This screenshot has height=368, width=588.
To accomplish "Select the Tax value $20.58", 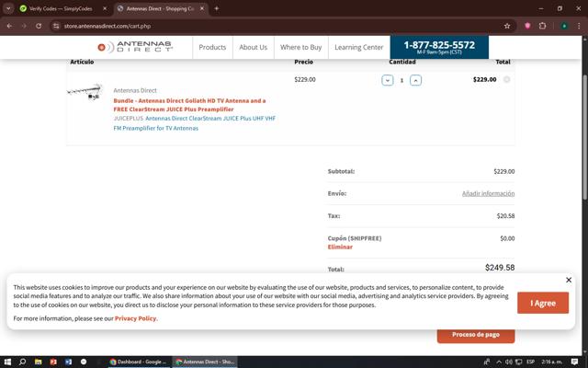I will [505, 216].
